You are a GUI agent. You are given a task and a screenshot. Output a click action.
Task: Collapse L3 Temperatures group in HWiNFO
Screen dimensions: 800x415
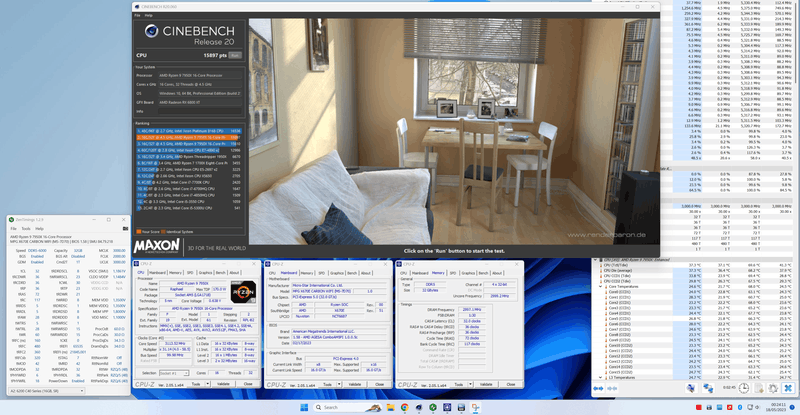coord(601,378)
